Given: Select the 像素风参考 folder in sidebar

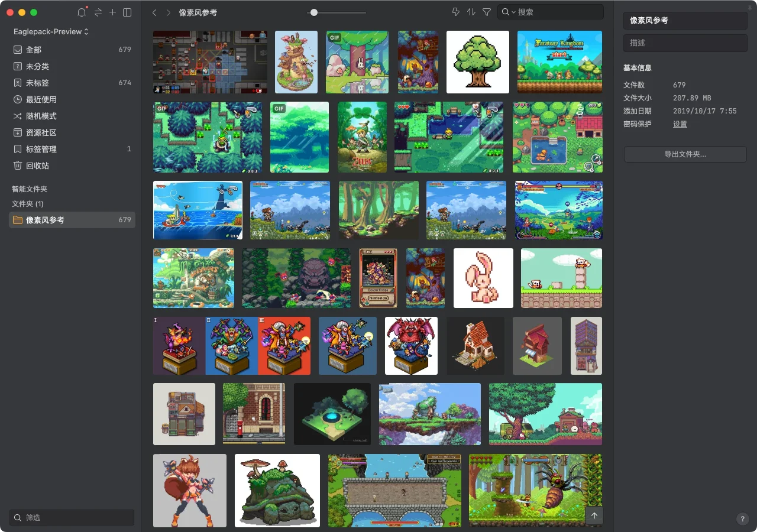Looking at the screenshot, I should (72, 220).
